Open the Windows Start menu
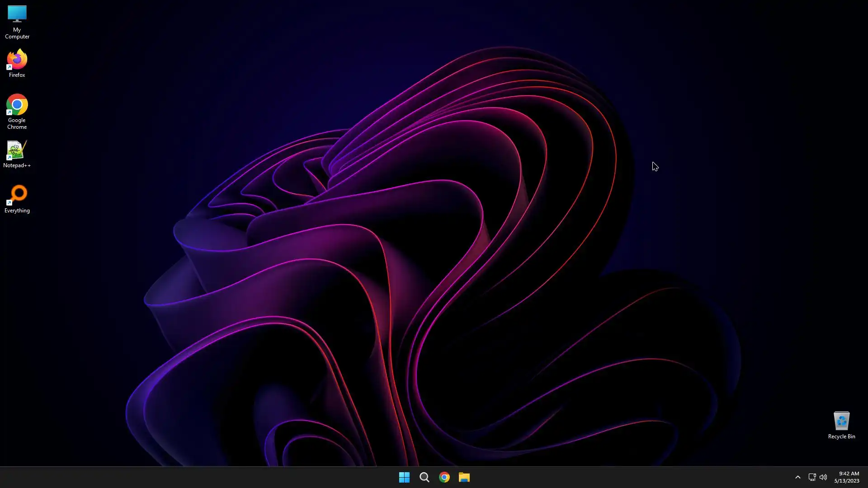The image size is (868, 488). point(404,477)
